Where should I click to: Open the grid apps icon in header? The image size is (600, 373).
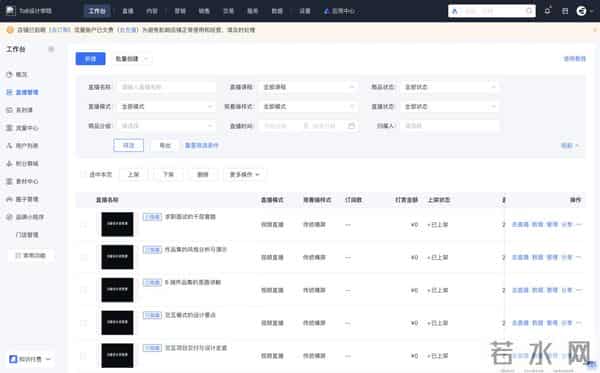click(565, 11)
